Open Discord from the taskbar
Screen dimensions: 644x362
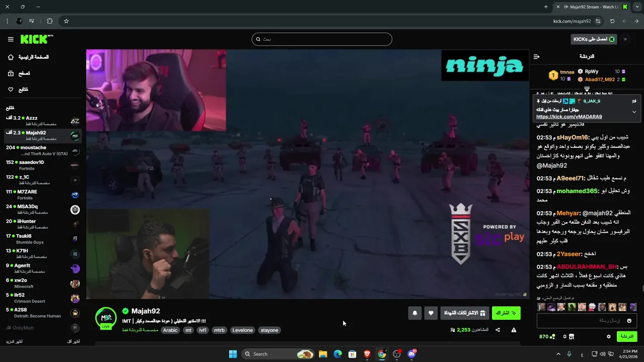tap(412, 354)
